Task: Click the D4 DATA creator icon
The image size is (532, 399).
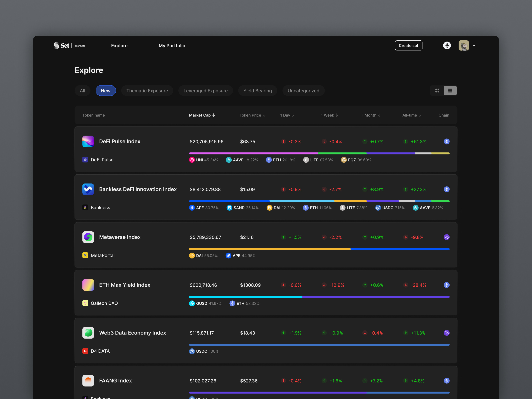Action: [x=85, y=351]
